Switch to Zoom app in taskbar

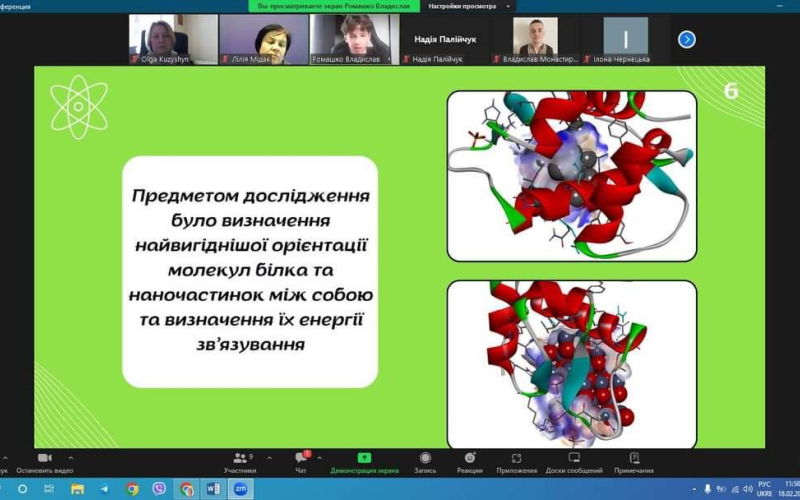tap(240, 489)
